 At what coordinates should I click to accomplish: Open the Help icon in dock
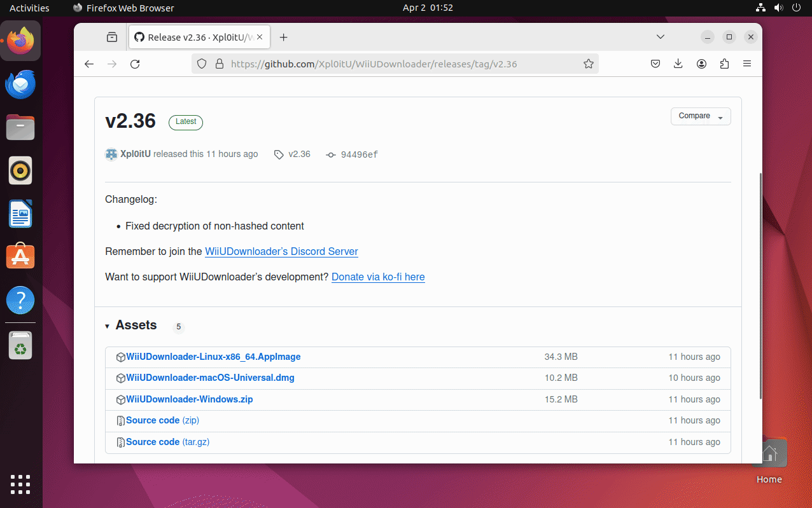tap(20, 299)
